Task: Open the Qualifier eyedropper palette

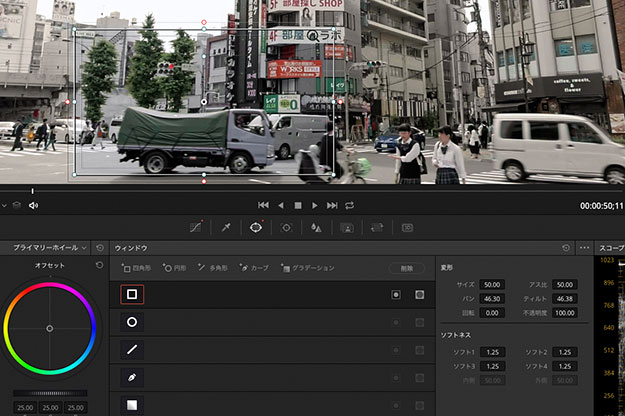Action: pyautogui.click(x=226, y=227)
